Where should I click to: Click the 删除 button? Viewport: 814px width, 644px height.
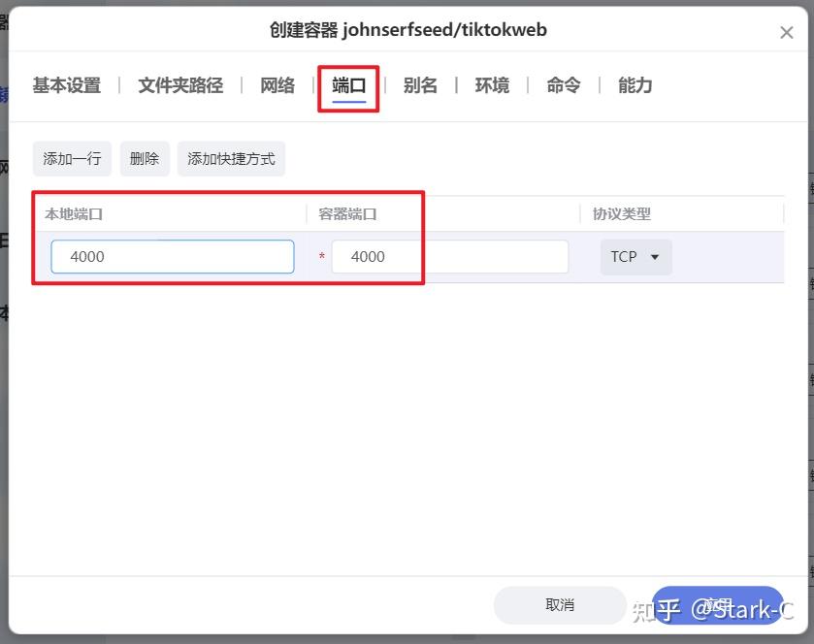145,159
